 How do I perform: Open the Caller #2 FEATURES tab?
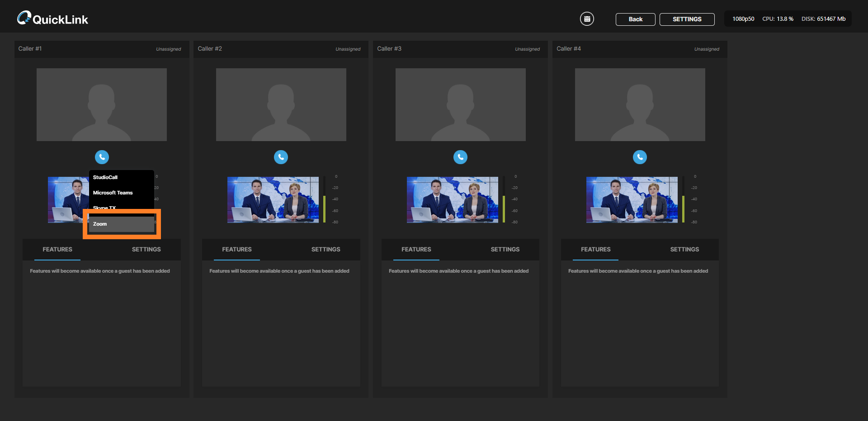pyautogui.click(x=236, y=250)
